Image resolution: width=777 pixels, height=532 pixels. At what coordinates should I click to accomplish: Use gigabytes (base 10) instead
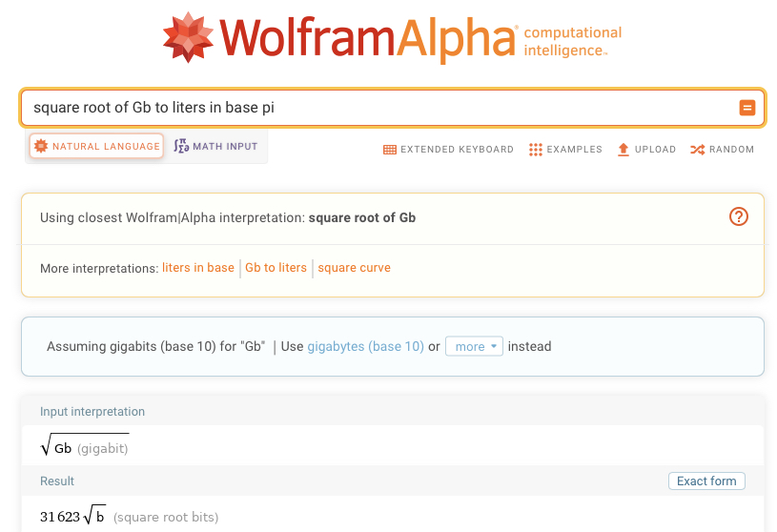(366, 346)
